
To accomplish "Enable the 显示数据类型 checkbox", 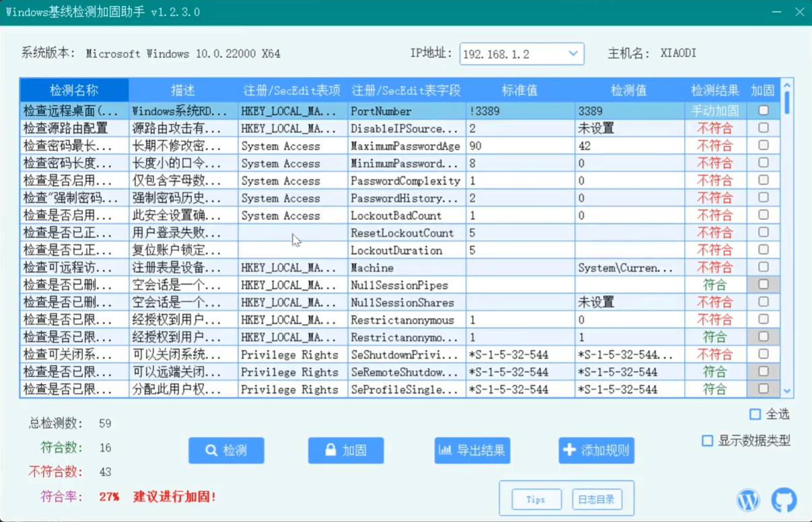I will (707, 441).
